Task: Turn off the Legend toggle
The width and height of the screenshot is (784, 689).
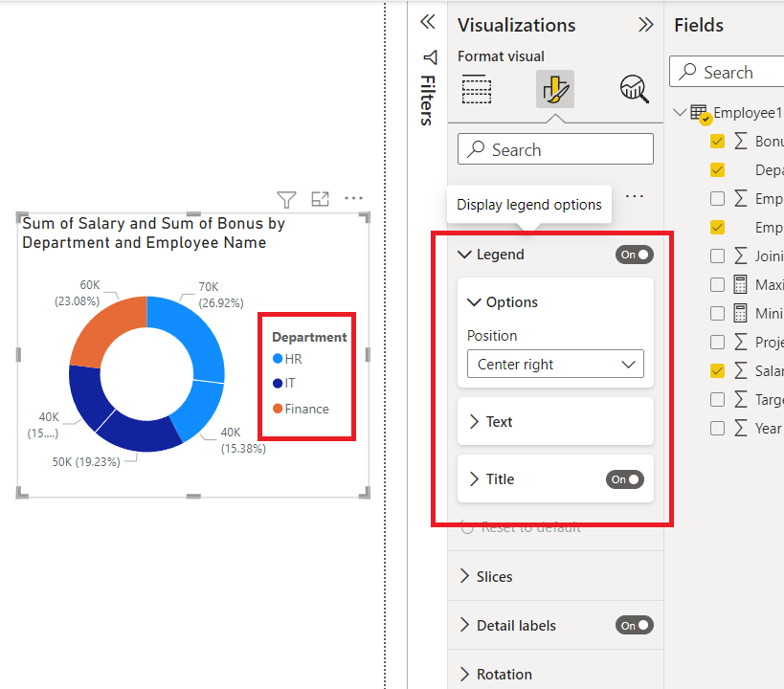Action: 634,255
